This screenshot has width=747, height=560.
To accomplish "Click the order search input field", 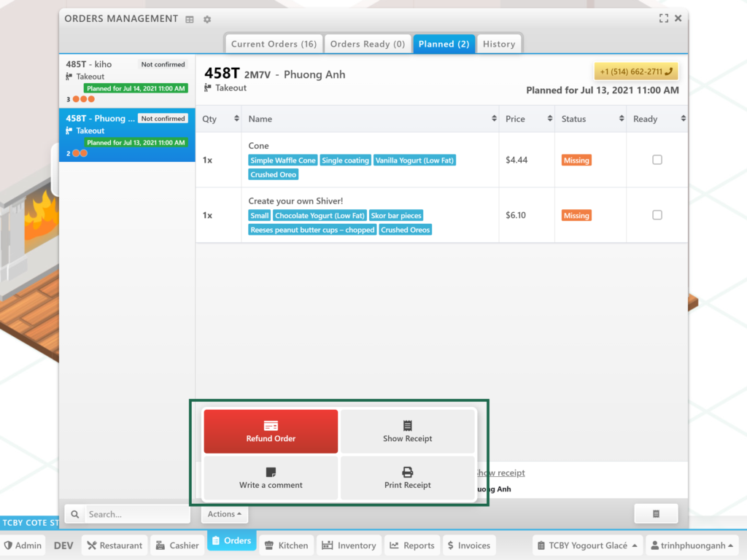I will 135,514.
